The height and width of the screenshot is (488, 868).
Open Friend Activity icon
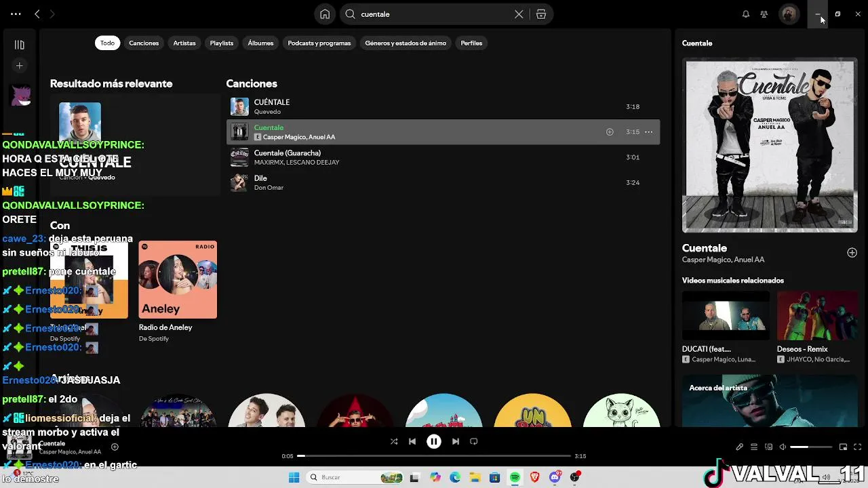pos(764,14)
